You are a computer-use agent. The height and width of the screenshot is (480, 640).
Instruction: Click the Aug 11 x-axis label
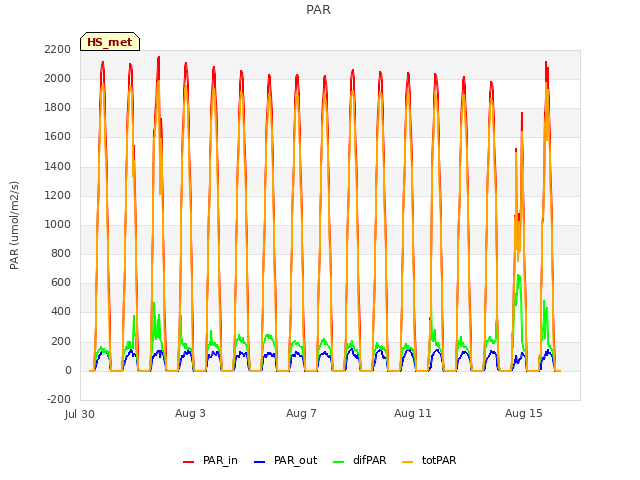tap(413, 413)
